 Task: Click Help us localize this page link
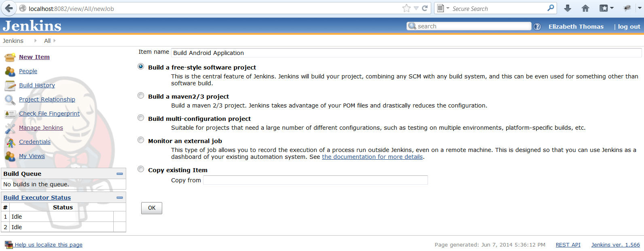49,245
